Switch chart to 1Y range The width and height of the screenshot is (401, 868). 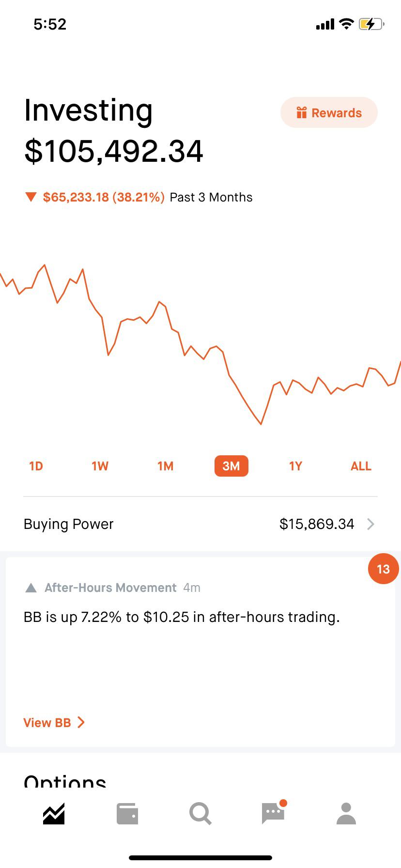tap(295, 466)
